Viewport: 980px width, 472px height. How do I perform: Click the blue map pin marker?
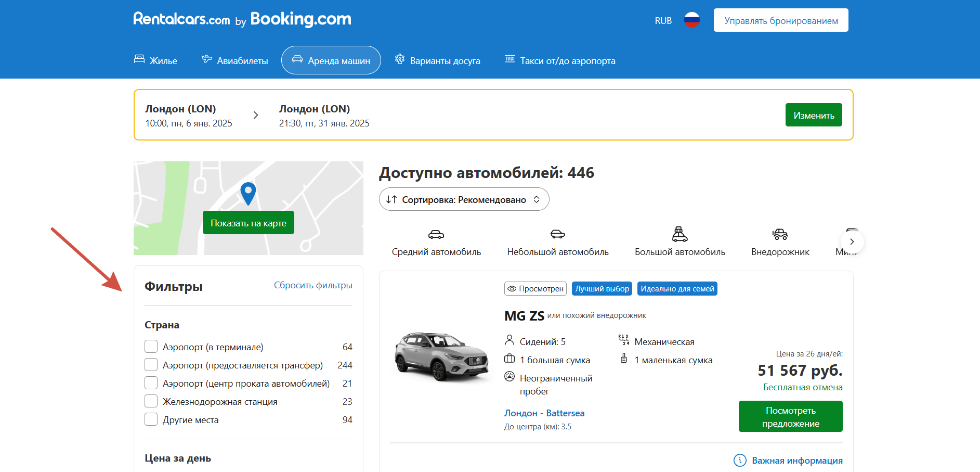coord(249,194)
